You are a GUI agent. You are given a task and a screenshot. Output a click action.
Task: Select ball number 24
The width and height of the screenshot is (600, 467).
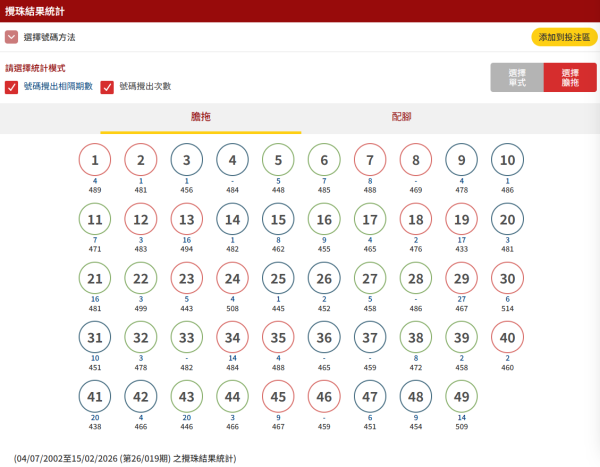click(x=233, y=279)
